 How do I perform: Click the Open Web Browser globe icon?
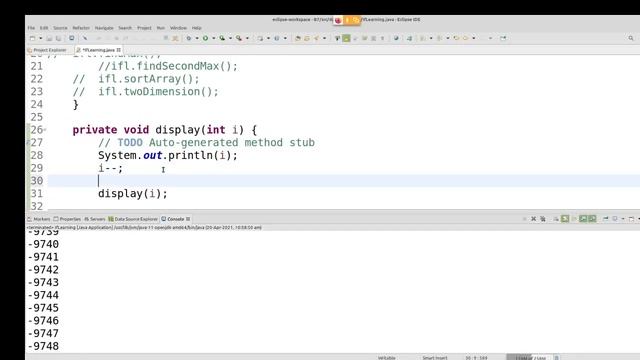(x=396, y=38)
